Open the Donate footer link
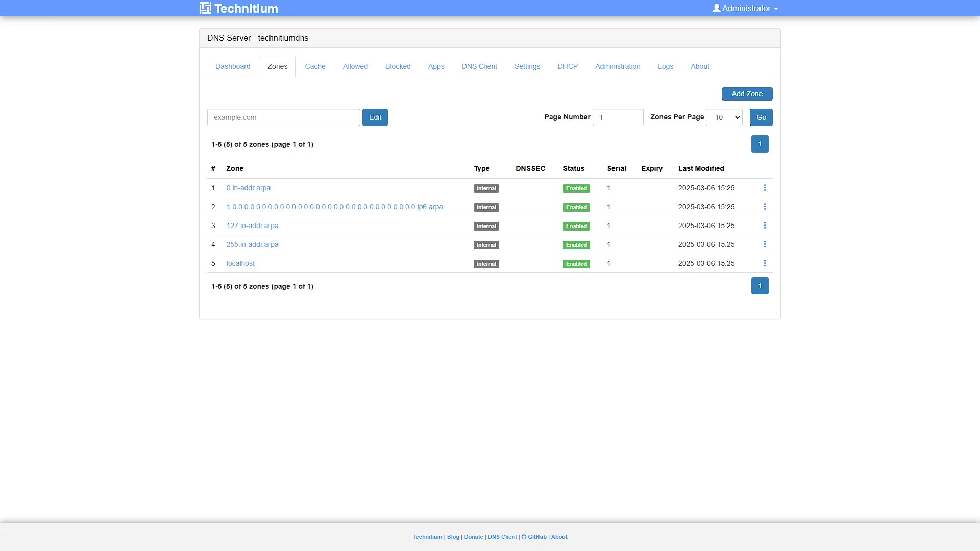 [474, 537]
